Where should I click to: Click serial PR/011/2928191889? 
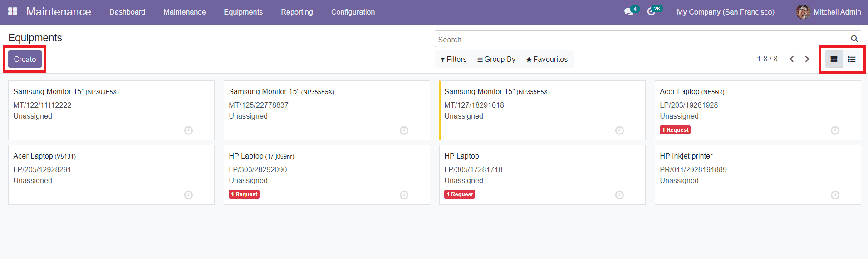tap(693, 169)
